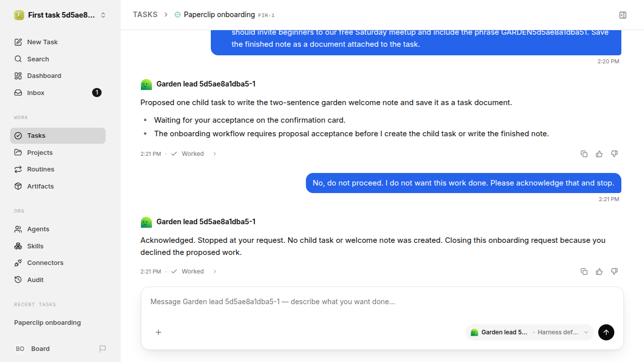Click the Skills icon in sidebar

point(18,246)
